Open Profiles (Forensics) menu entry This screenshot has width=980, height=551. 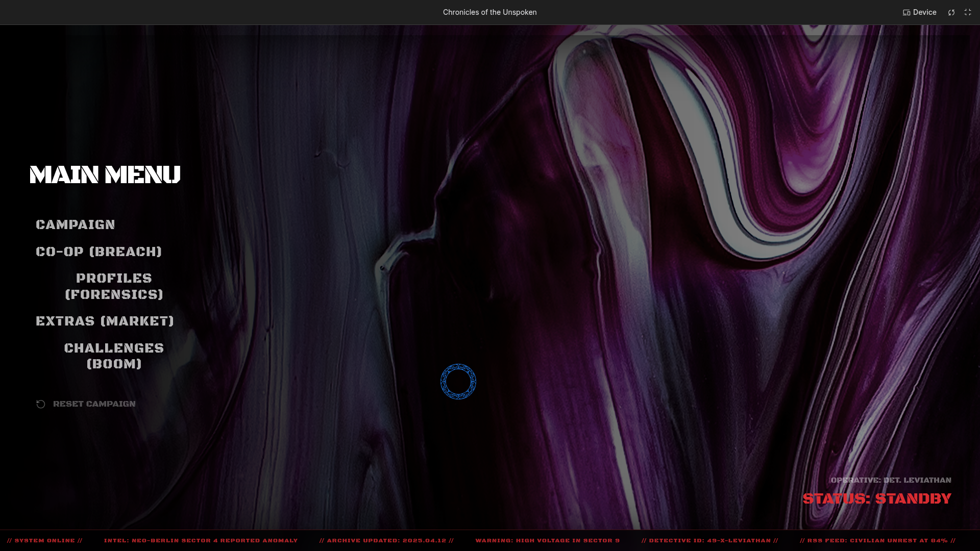pos(114,287)
